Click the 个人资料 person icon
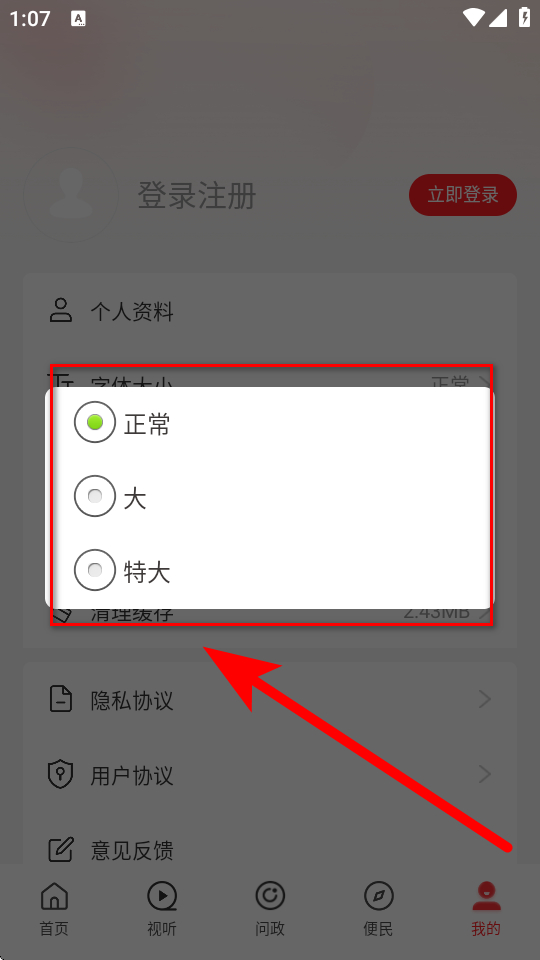This screenshot has height=960, width=540. click(61, 310)
